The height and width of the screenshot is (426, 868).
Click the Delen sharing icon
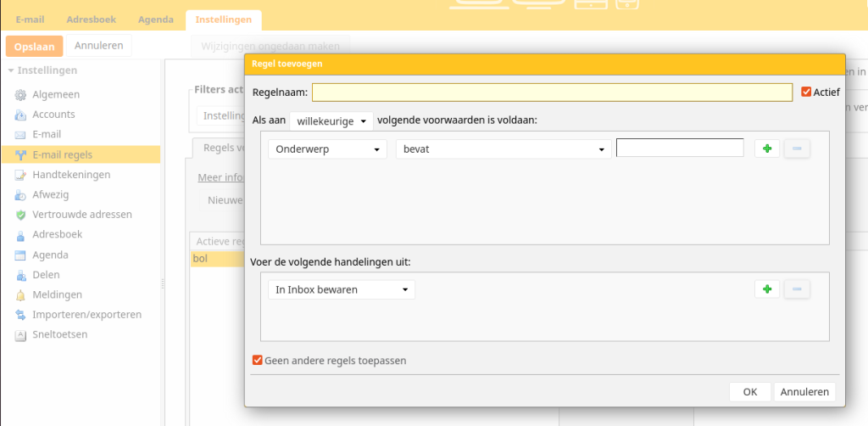tap(20, 275)
